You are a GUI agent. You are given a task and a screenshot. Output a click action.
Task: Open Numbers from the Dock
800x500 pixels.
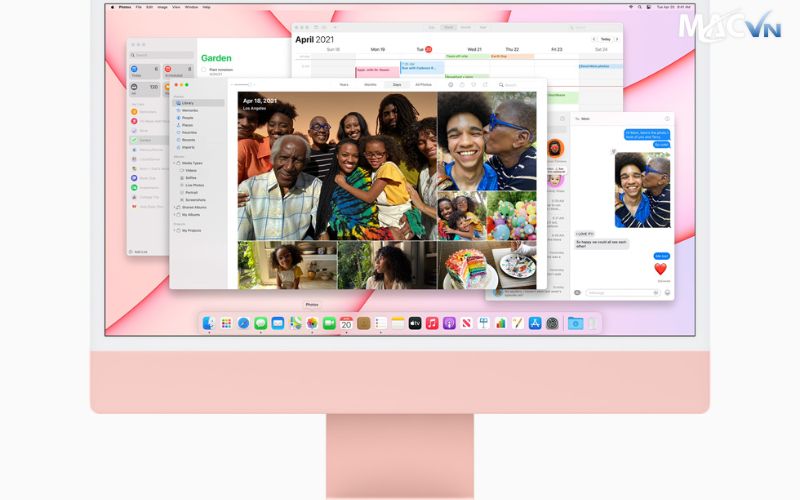pyautogui.click(x=501, y=323)
